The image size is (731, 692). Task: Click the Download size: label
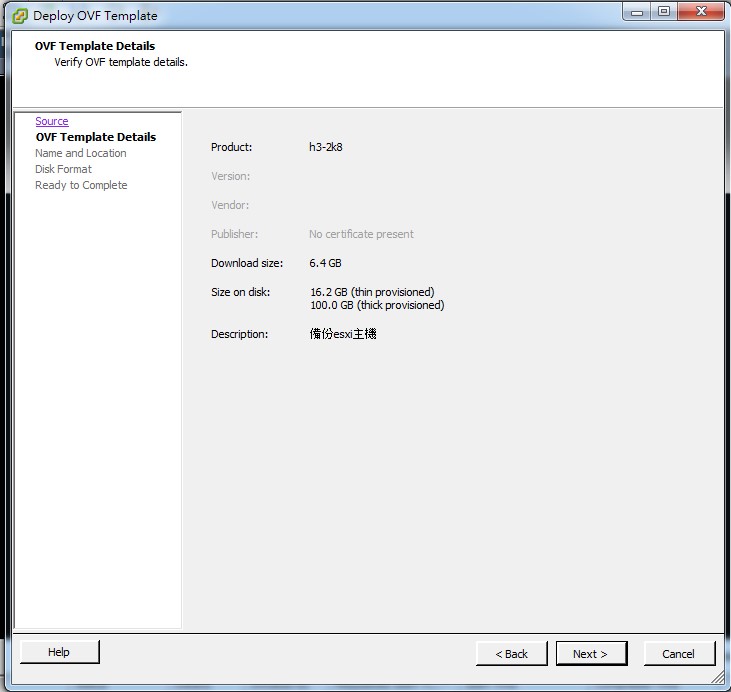point(247,263)
